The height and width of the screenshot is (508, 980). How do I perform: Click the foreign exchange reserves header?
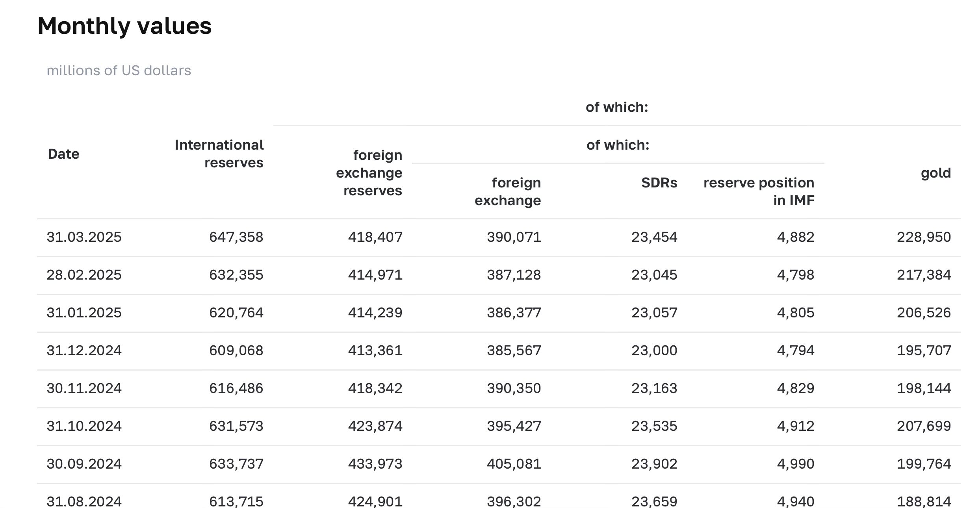[369, 173]
